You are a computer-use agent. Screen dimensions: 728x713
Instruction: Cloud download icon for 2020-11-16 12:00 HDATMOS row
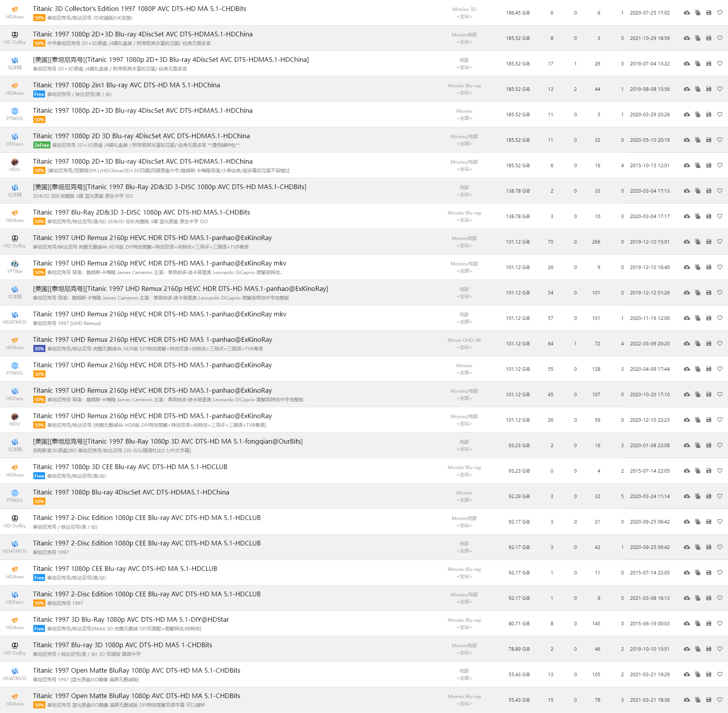[x=687, y=318]
